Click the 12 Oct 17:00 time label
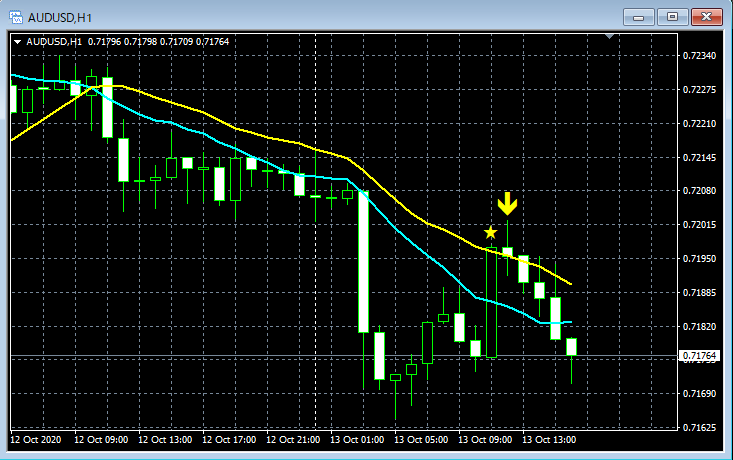The width and height of the screenshot is (733, 460). tap(229, 440)
